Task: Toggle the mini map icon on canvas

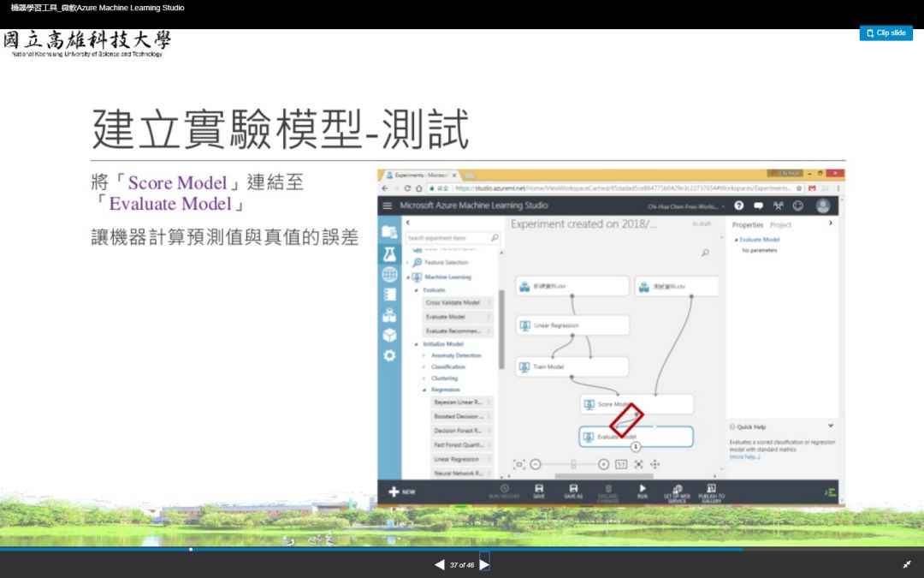Action: tap(519, 464)
